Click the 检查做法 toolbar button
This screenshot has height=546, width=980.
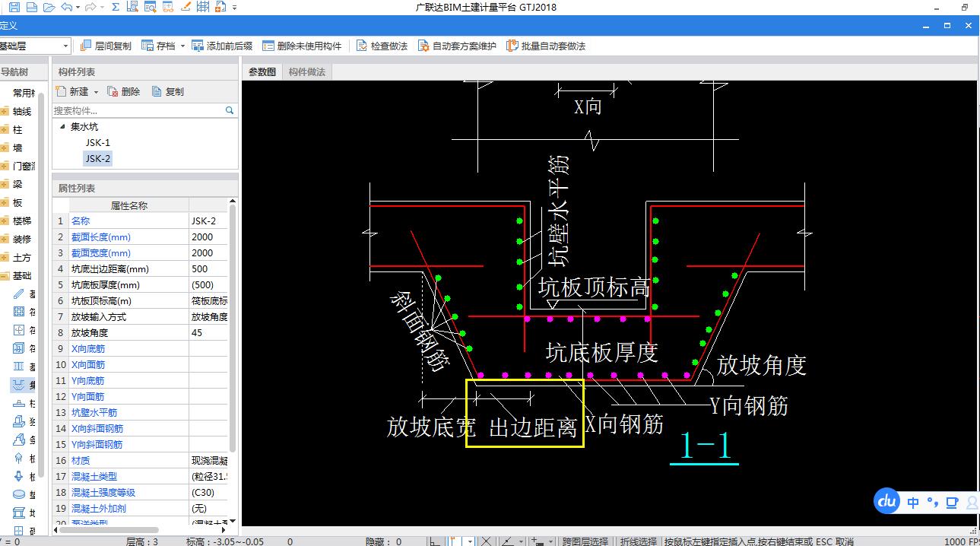[x=382, y=46]
